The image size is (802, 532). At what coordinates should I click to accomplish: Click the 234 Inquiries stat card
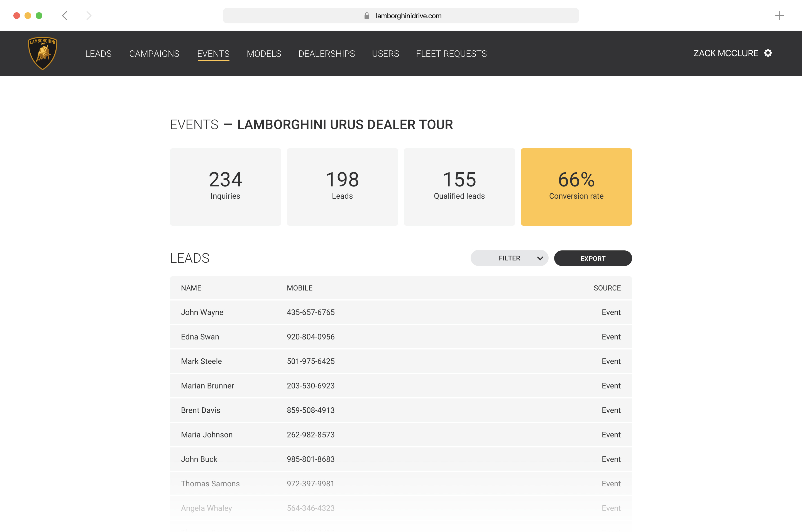tap(226, 187)
